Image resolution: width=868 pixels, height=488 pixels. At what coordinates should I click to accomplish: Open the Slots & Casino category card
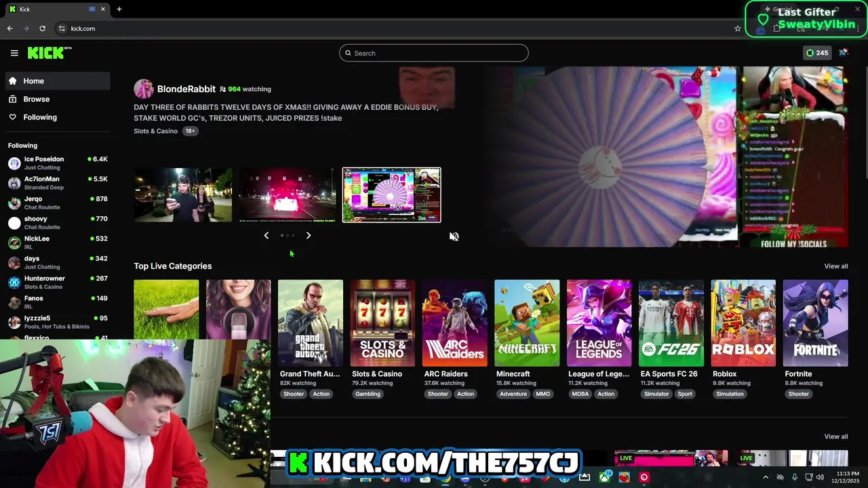tap(382, 323)
